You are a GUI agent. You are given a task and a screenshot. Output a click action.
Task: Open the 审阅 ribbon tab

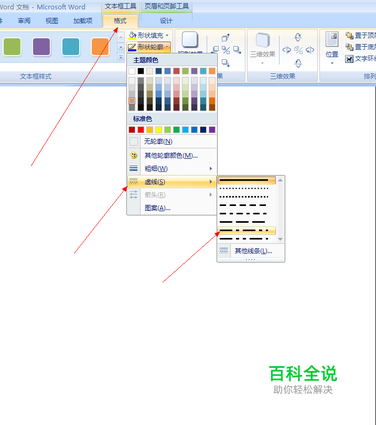click(x=24, y=21)
